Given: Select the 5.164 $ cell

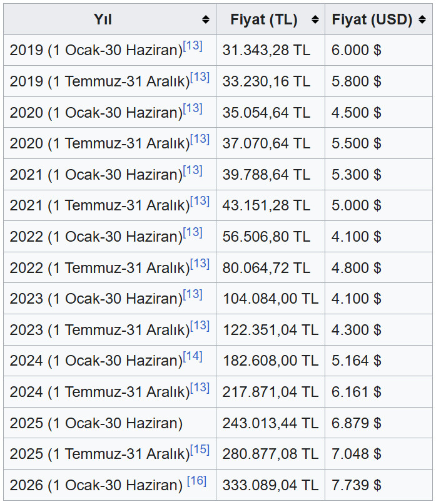Looking at the screenshot, I should pos(357,361).
